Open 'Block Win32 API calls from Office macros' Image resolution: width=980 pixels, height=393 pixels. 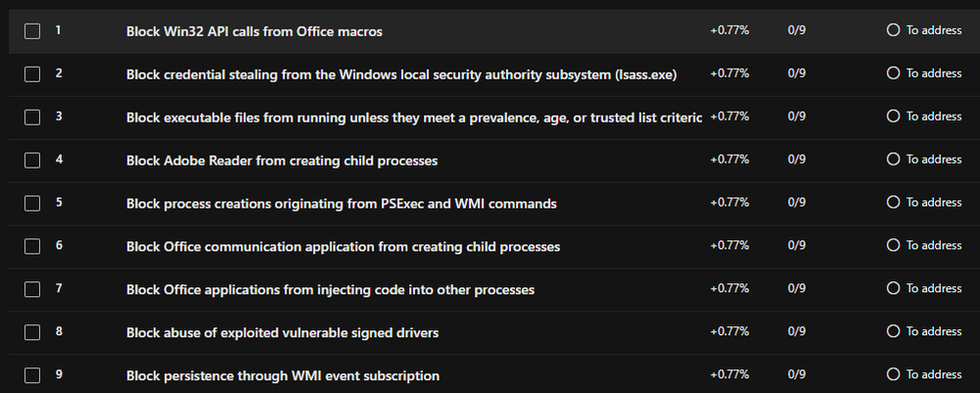point(254,31)
